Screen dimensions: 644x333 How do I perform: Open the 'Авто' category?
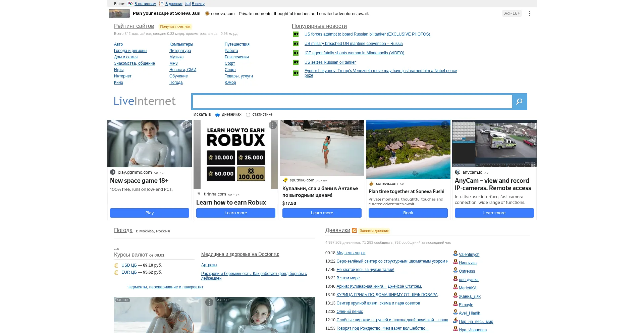(118, 44)
